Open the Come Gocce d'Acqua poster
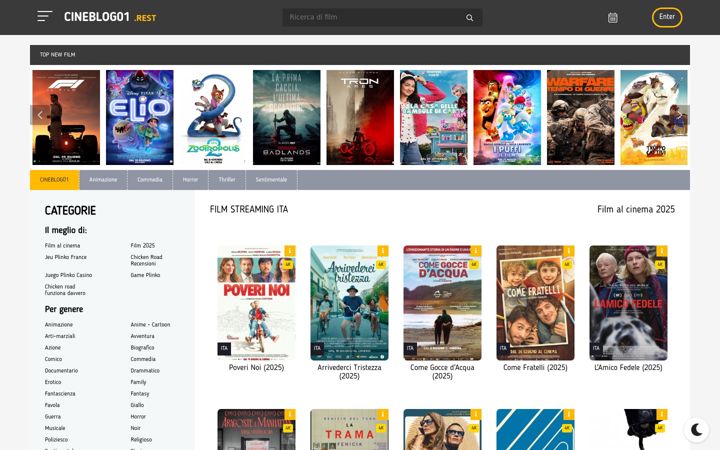 click(442, 303)
